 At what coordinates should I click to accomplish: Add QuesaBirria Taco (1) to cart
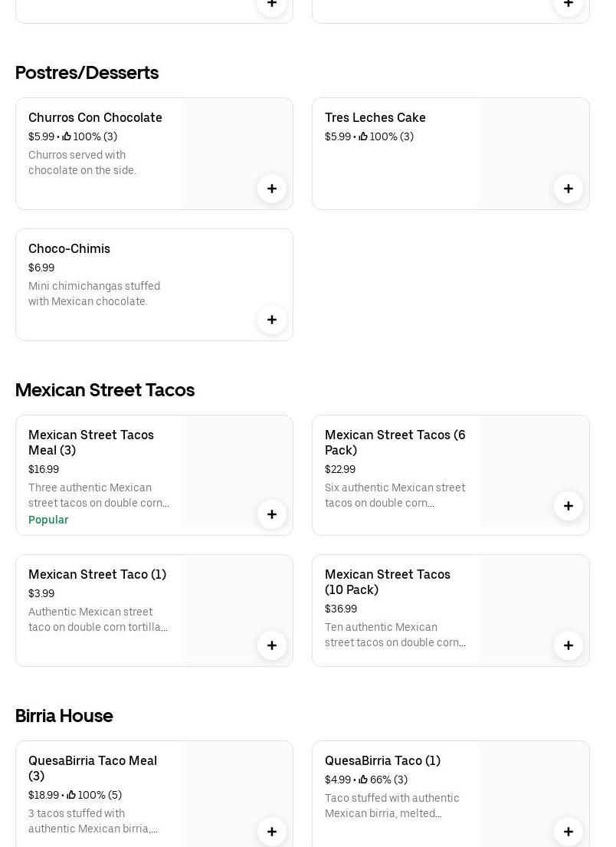568,832
